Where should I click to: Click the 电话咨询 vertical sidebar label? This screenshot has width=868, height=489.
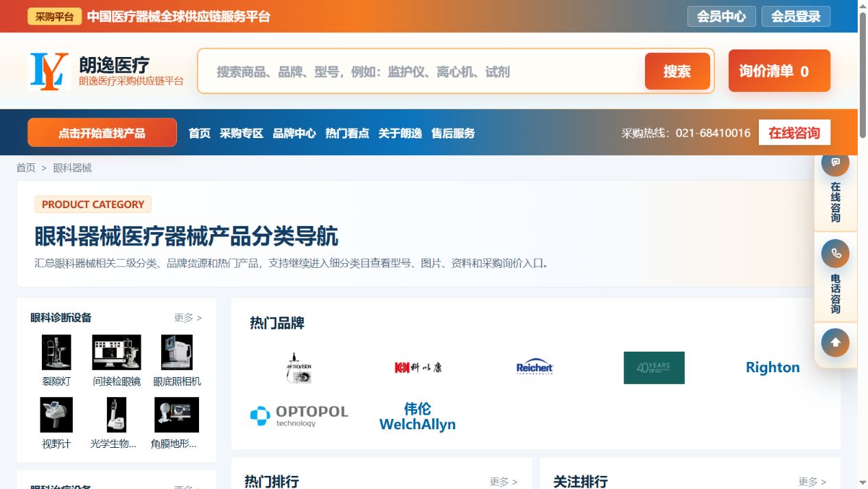[x=835, y=294]
